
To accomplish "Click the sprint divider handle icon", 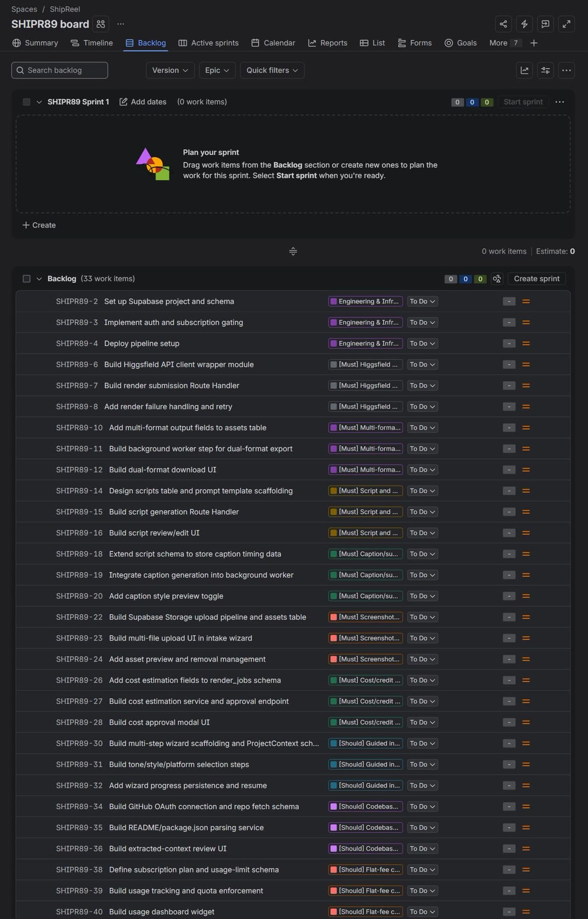I will pyautogui.click(x=293, y=251).
